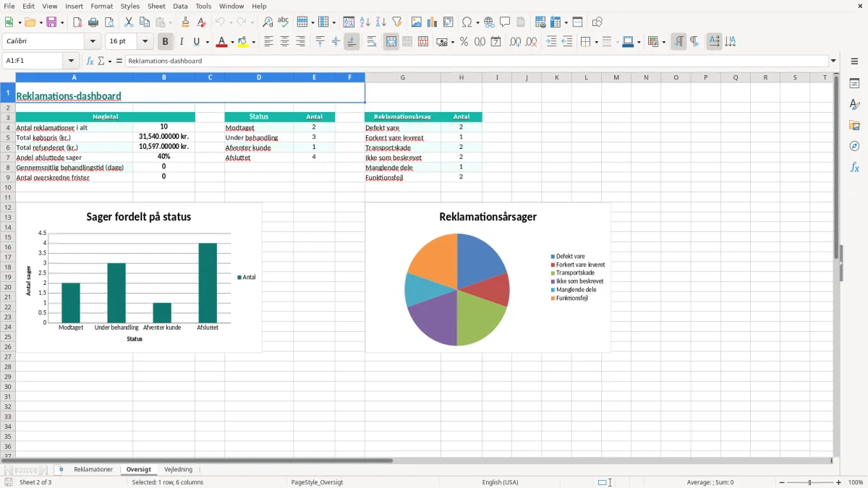Click the yellow highlighting color swatch

point(243,42)
